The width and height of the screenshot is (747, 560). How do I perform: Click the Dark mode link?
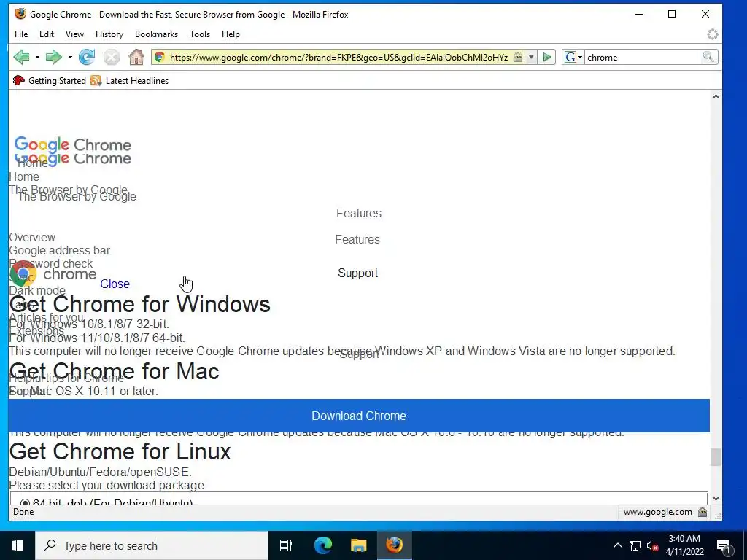37,290
